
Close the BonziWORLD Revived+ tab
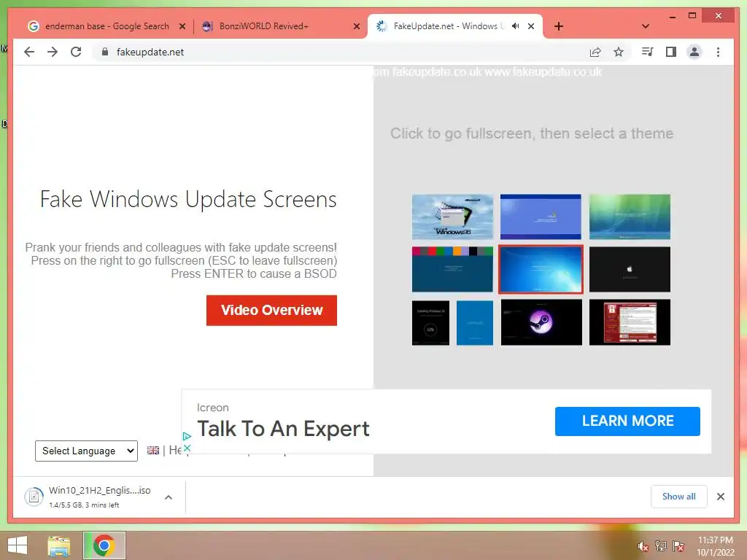[x=356, y=26]
